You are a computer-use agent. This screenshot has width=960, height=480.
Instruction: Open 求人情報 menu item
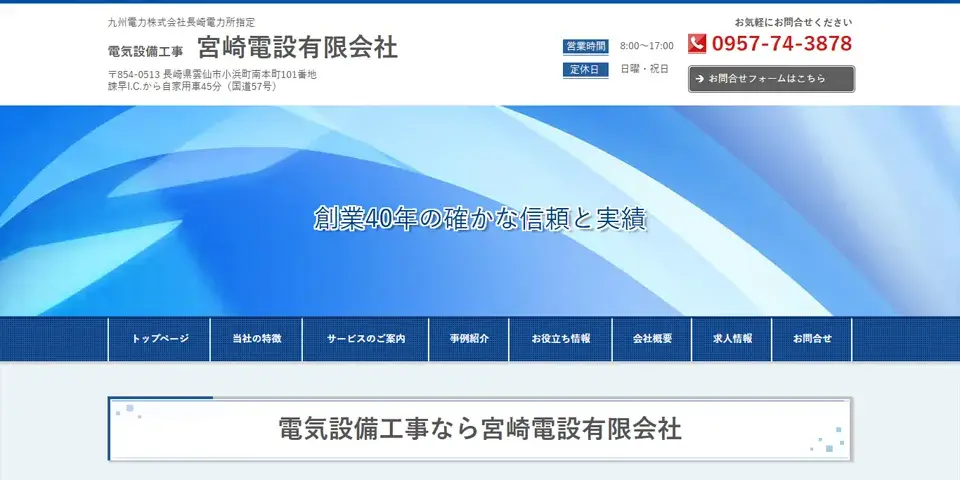732,339
